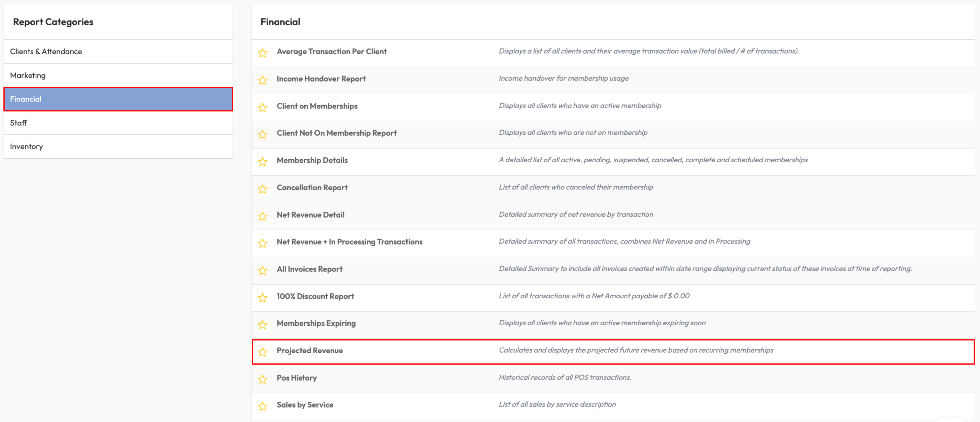Toggle the Projected Revenue star
The height and width of the screenshot is (422, 980).
pyautogui.click(x=263, y=352)
